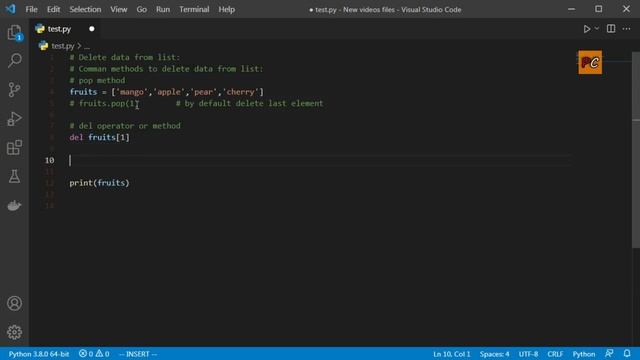
Task: Click the editor vertical scrollbar
Action: click(x=636, y=149)
